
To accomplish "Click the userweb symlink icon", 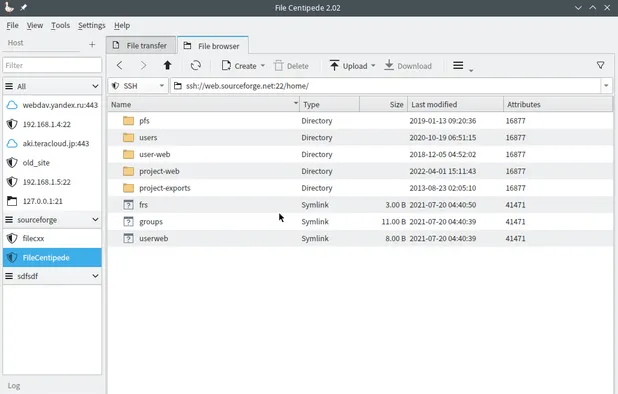I will click(x=128, y=238).
